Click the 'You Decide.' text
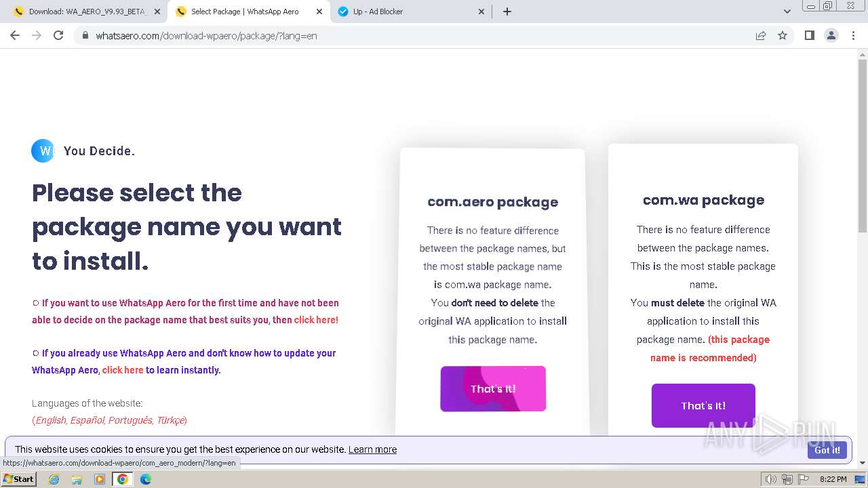 click(x=99, y=151)
